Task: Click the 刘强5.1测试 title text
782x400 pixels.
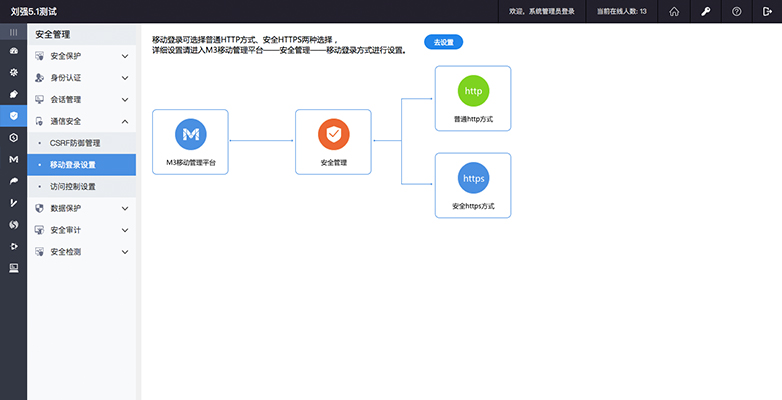Action: tap(33, 11)
